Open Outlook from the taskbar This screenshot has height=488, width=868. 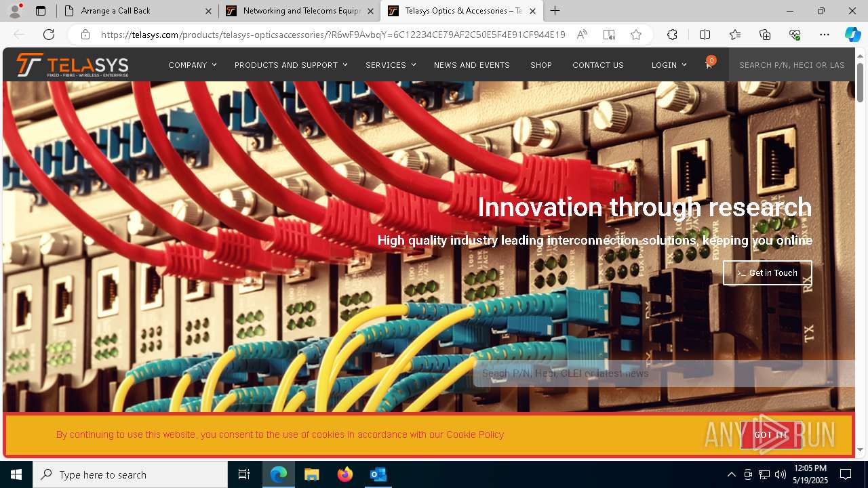click(378, 474)
